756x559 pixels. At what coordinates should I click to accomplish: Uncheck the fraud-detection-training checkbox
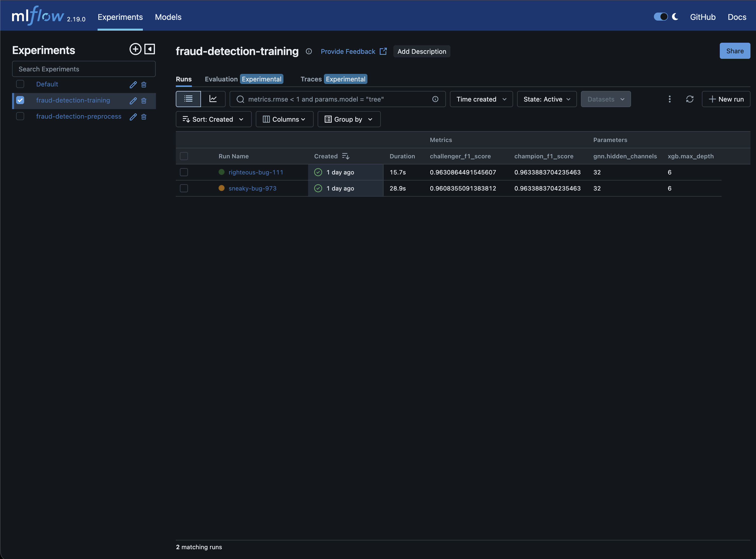(20, 100)
